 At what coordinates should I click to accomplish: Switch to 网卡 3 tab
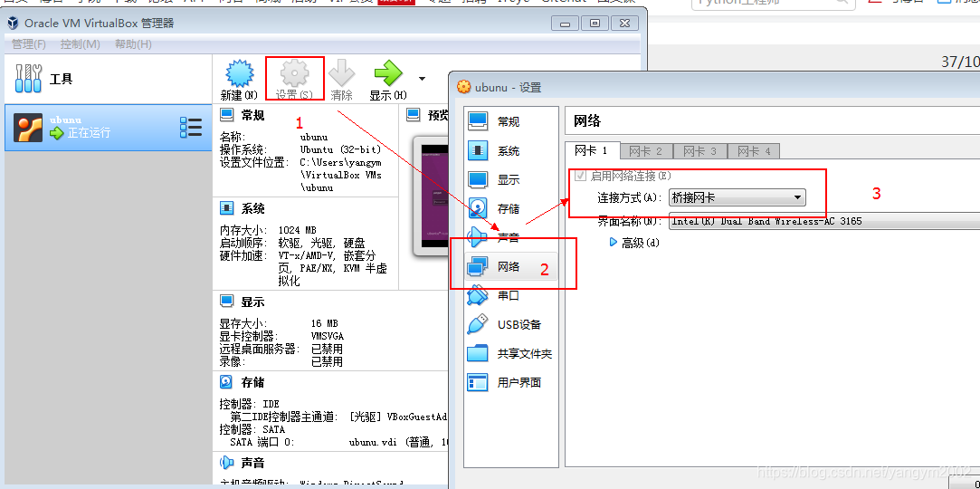700,151
